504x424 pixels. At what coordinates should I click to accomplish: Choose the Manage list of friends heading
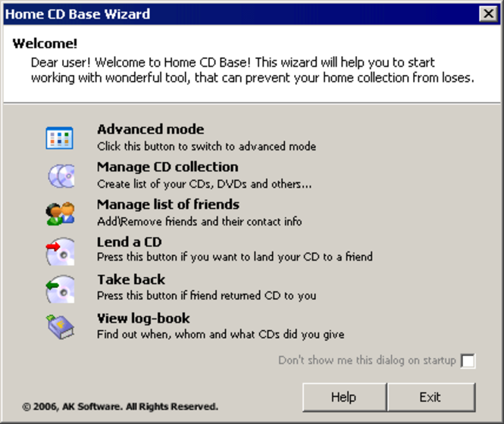[168, 204]
